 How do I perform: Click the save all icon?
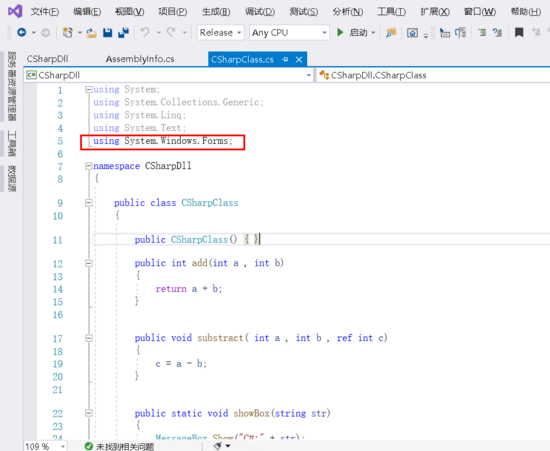coord(123,33)
